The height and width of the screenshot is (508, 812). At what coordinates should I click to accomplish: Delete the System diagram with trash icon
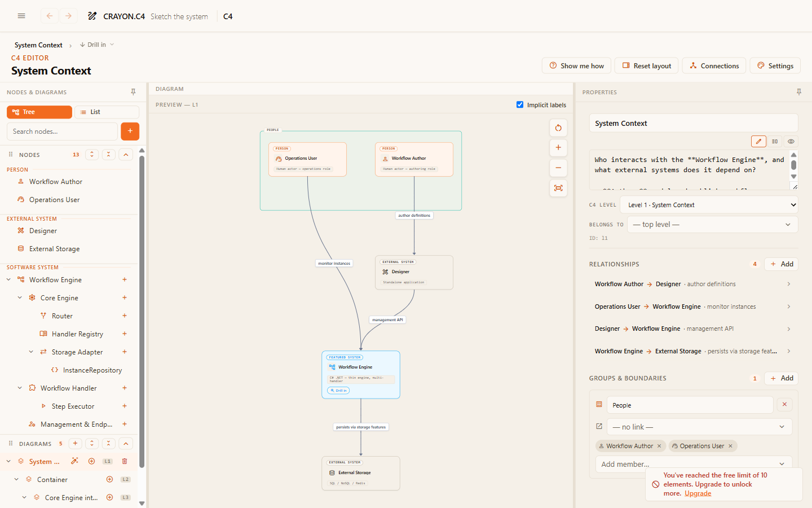pyautogui.click(x=125, y=461)
